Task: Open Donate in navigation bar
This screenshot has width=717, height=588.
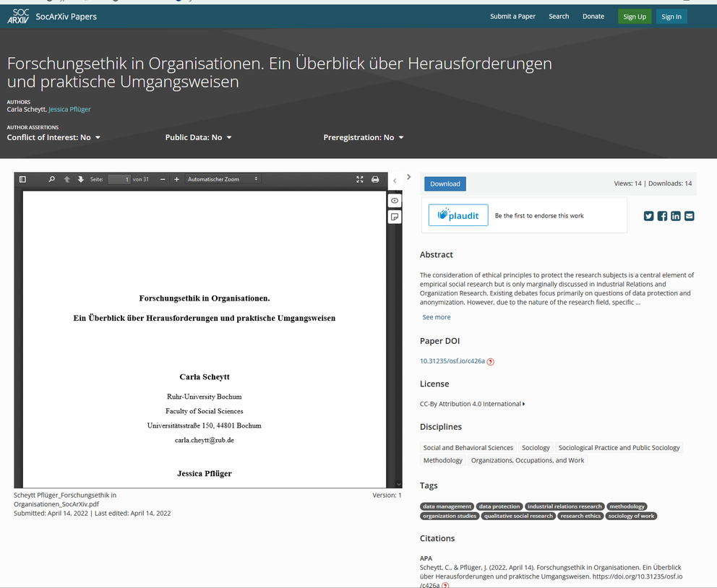Action: click(x=593, y=17)
